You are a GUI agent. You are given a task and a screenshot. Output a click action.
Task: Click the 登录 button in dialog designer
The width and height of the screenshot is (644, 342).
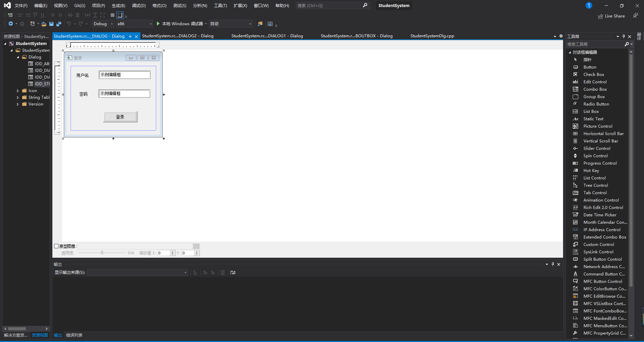[120, 117]
